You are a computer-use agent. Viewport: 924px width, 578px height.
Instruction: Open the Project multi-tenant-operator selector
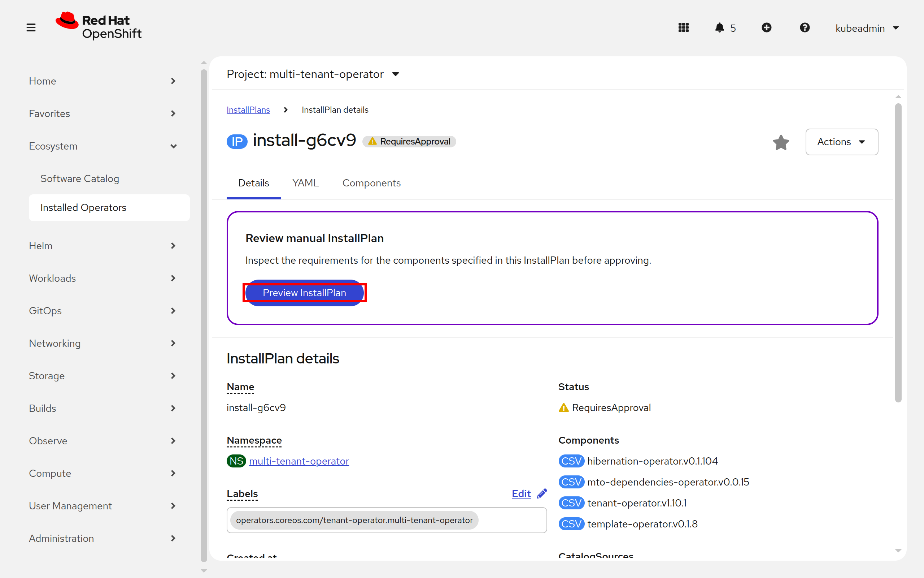point(313,74)
